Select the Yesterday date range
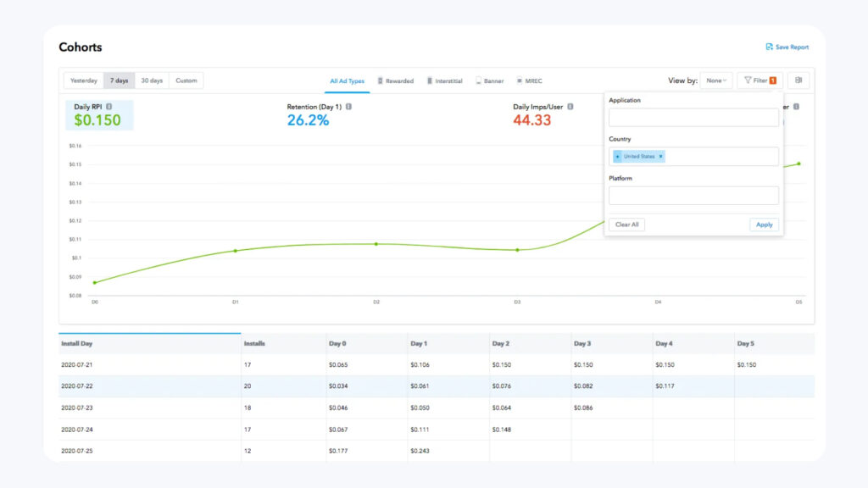 point(84,80)
